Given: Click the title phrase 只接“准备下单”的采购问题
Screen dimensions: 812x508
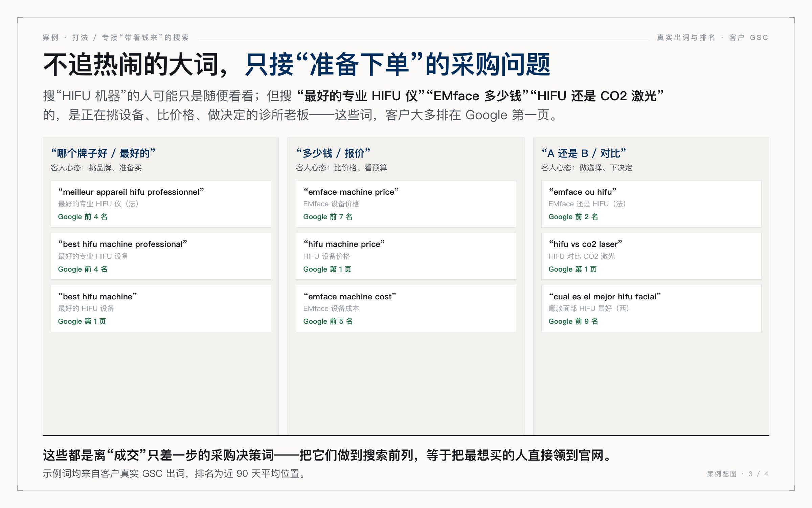Looking at the screenshot, I should pos(398,64).
